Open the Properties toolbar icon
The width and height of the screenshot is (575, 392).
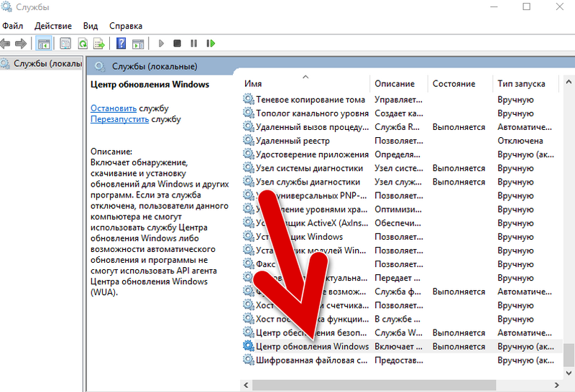[x=65, y=44]
